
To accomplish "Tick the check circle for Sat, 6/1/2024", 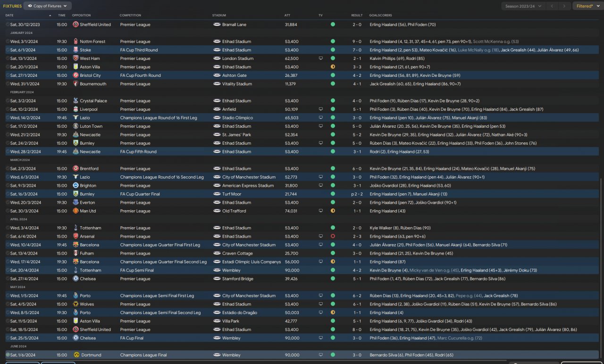I will coord(8,50).
